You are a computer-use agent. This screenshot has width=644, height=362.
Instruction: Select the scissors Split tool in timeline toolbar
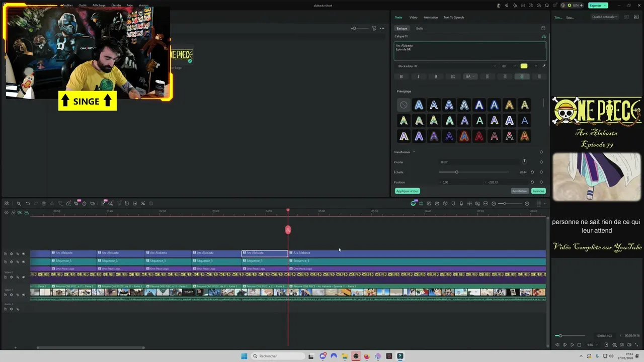click(x=51, y=204)
